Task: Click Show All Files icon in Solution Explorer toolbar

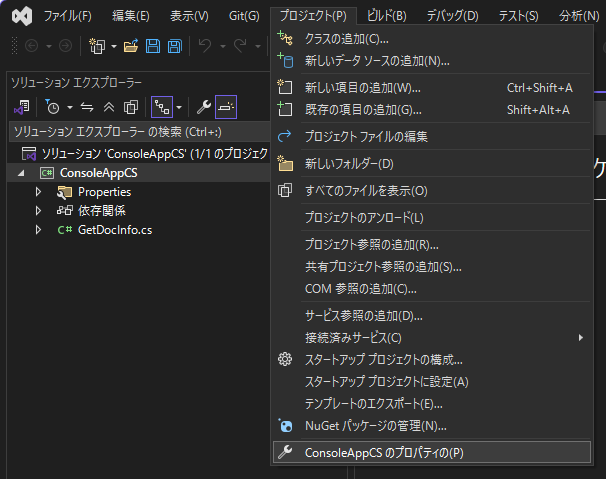Action: [x=131, y=107]
